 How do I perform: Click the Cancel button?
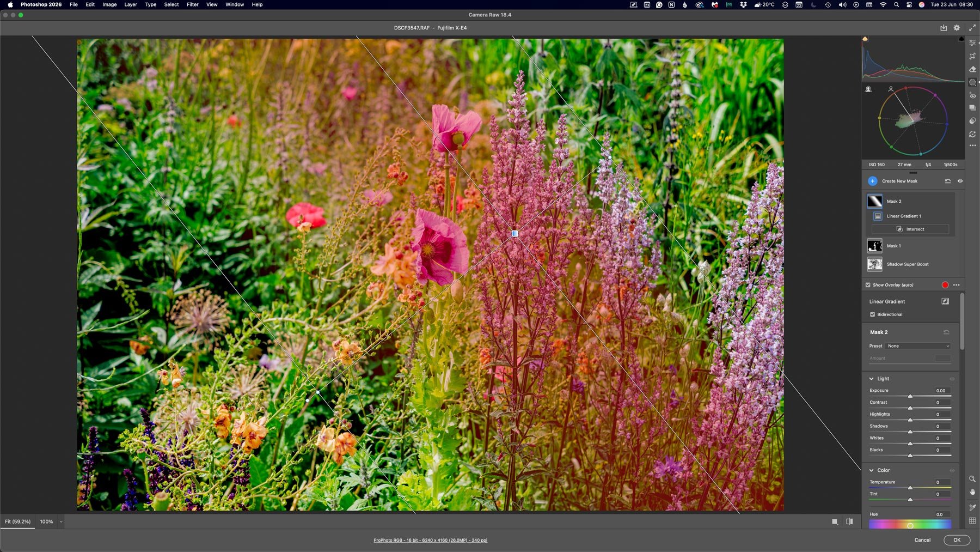tap(922, 540)
